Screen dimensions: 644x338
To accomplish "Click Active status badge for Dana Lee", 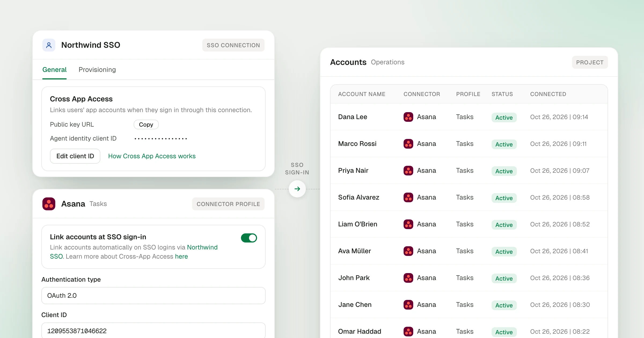I will click(504, 117).
